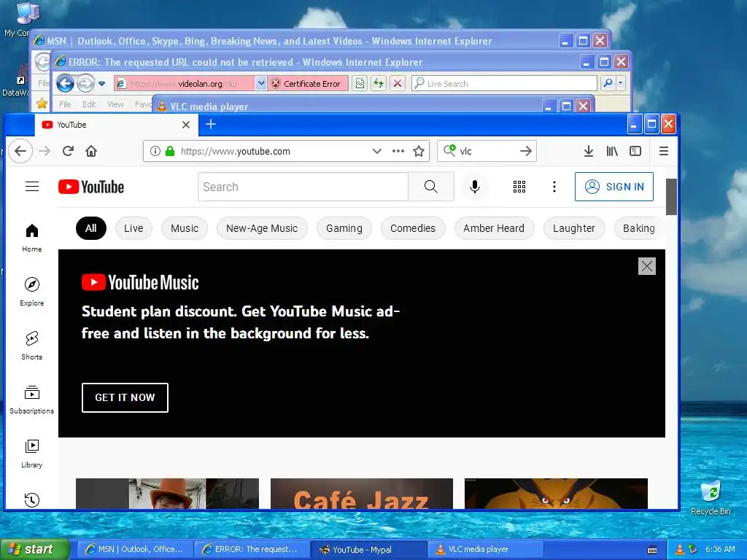Open Subscriptions in YouTube sidebar

pos(32,399)
